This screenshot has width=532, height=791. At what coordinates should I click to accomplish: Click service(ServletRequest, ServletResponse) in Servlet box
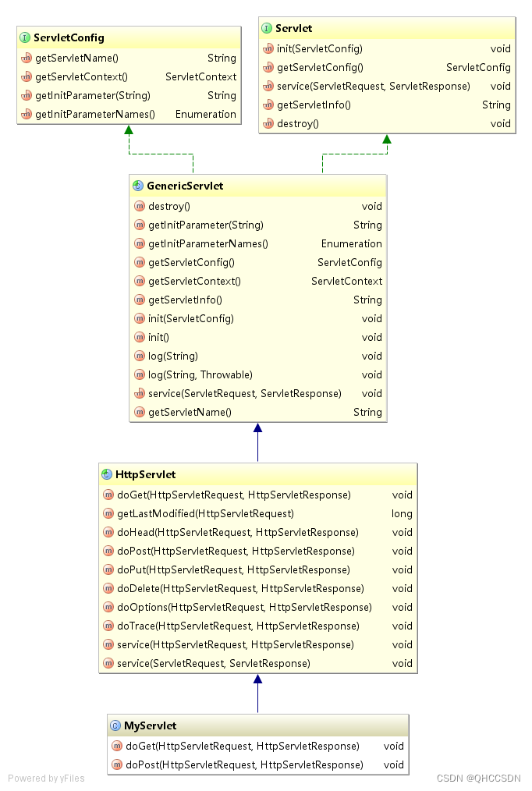374,87
